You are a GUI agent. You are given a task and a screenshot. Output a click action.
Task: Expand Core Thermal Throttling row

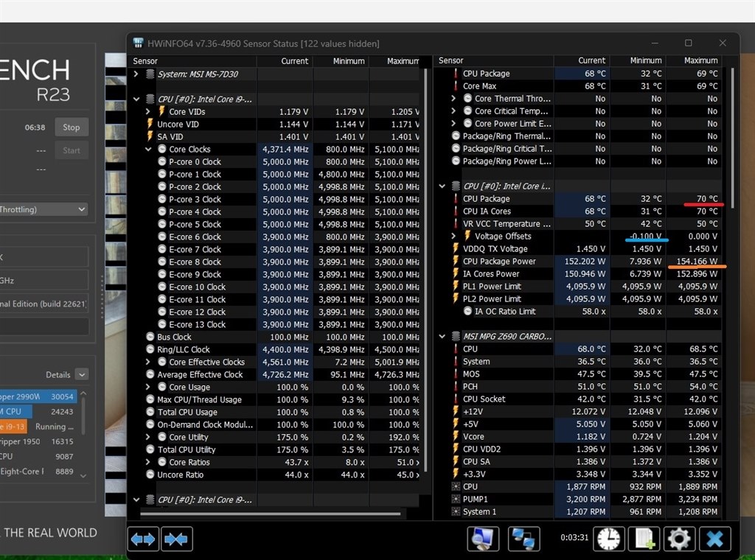453,99
